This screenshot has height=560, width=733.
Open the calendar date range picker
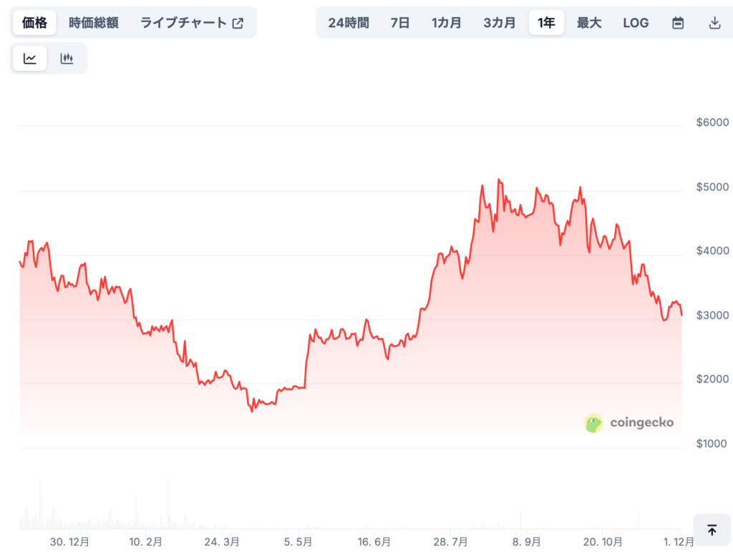pos(677,22)
